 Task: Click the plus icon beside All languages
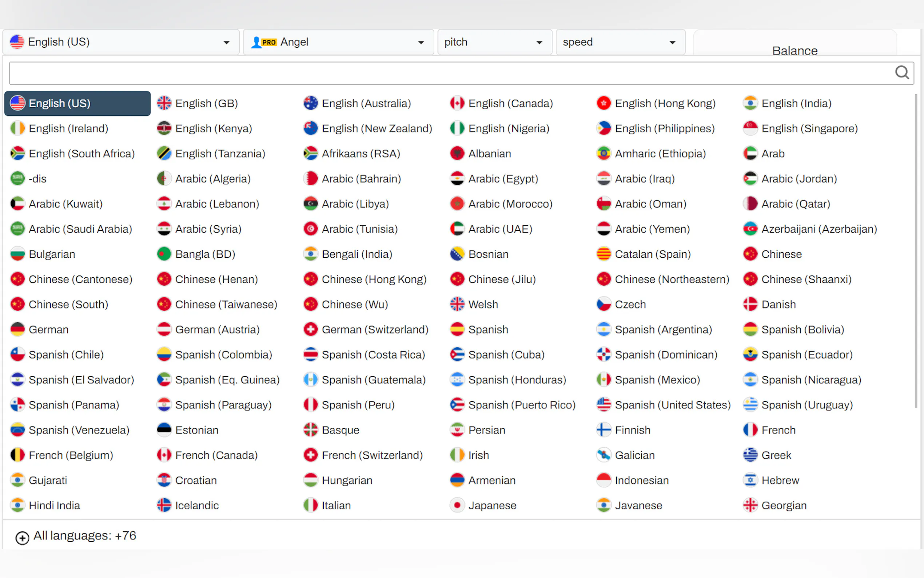[x=22, y=538]
